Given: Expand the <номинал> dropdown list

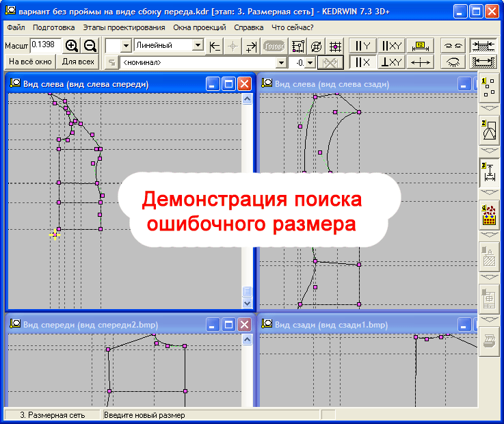Looking at the screenshot, I should 281,63.
